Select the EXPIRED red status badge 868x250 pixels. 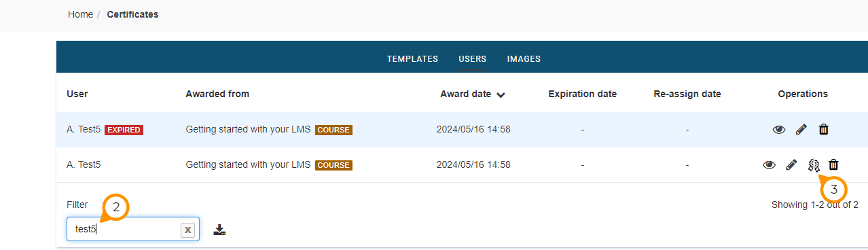pos(124,130)
